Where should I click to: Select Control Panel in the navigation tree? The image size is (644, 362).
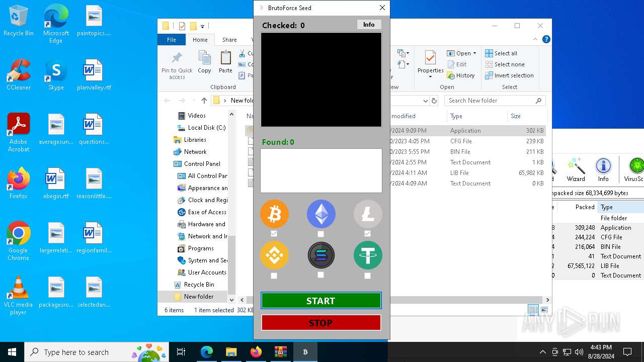tap(197, 164)
